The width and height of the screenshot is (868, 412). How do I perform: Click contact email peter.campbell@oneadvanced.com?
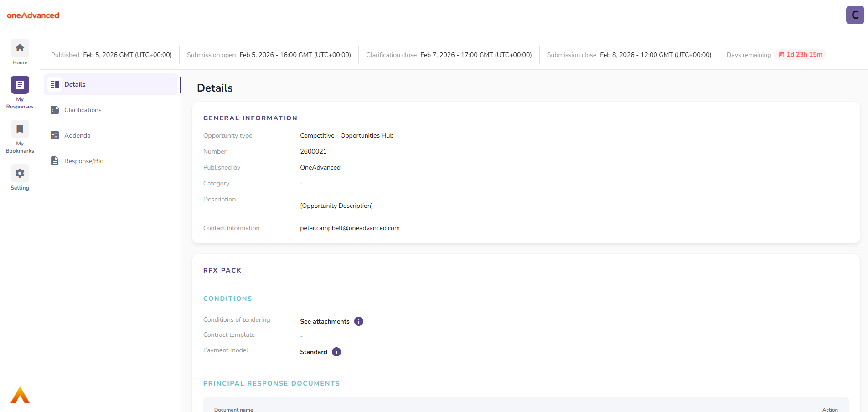tap(350, 228)
